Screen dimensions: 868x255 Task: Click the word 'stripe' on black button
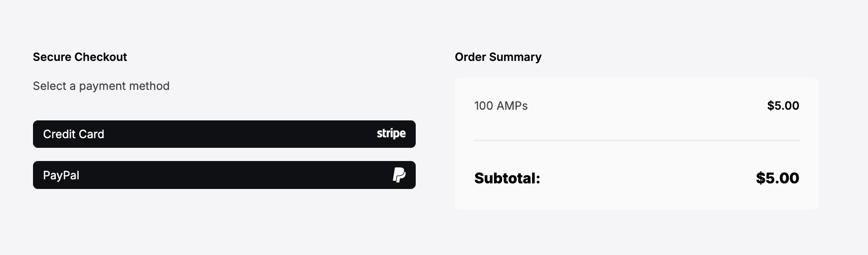(391, 134)
